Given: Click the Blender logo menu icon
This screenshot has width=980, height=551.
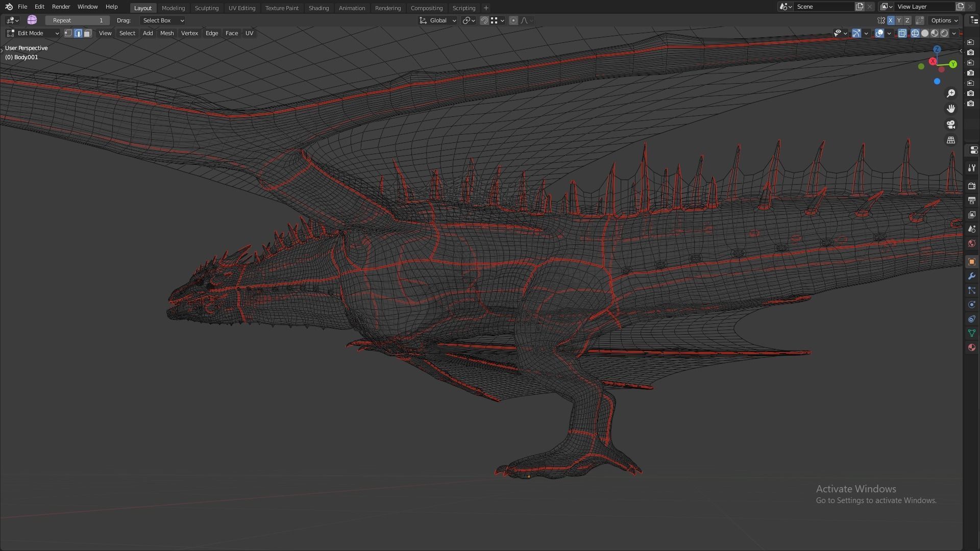Looking at the screenshot, I should pos(9,7).
